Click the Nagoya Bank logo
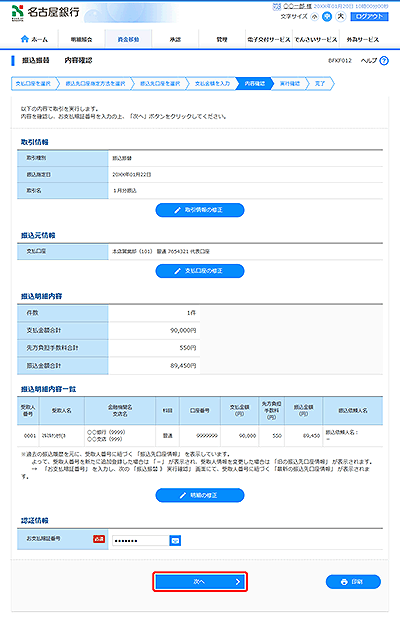 pyautogui.click(x=45, y=12)
